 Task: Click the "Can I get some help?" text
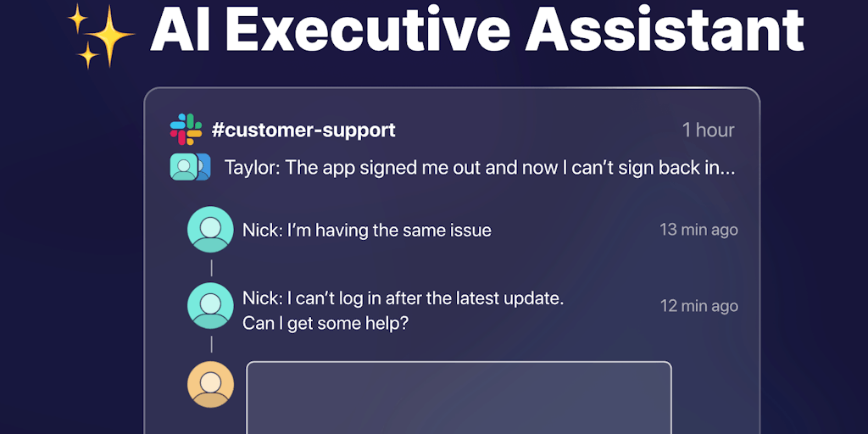coord(325,323)
